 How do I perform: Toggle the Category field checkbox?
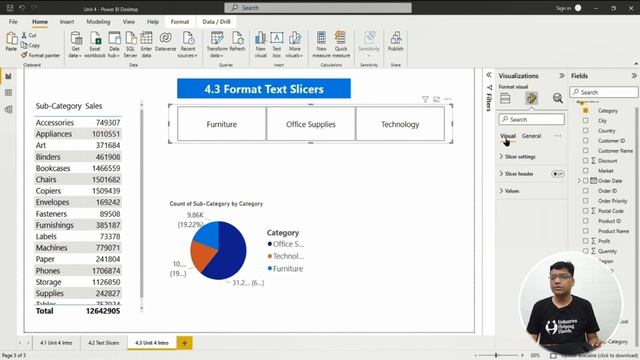pyautogui.click(x=586, y=111)
